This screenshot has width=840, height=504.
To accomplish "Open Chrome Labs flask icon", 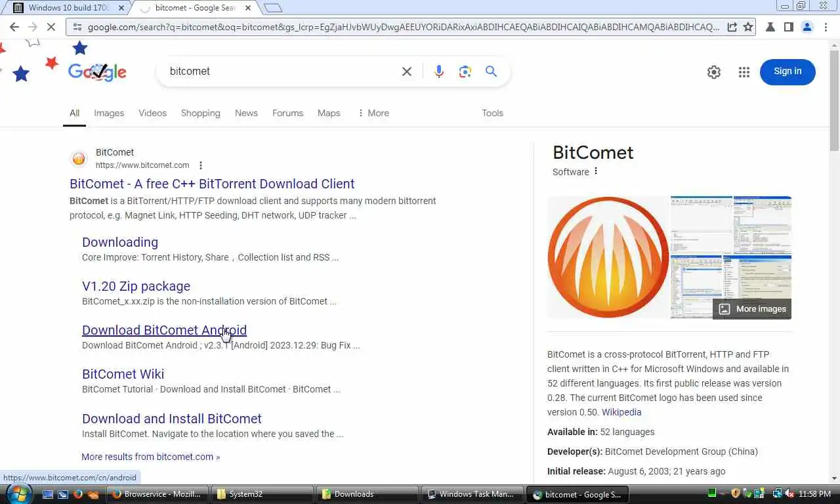I will click(770, 27).
